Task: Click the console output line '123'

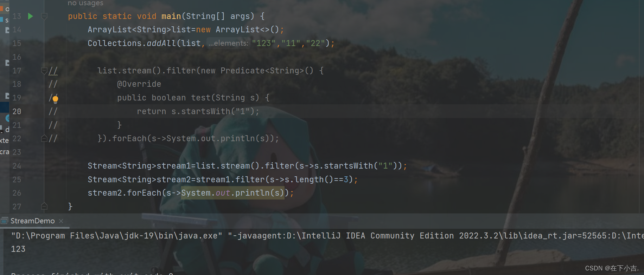Action: pos(18,249)
